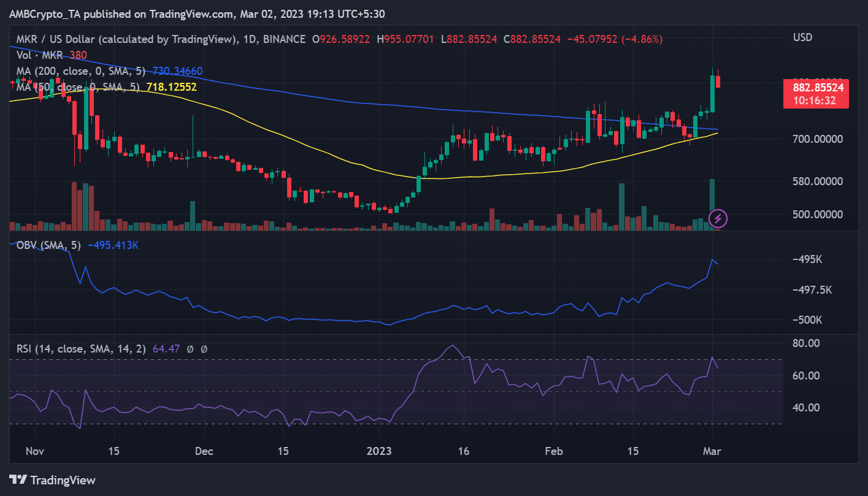Screen dimensions: 868x496
Task: Click the 80.00 level on RSI axis
Action: 805,343
